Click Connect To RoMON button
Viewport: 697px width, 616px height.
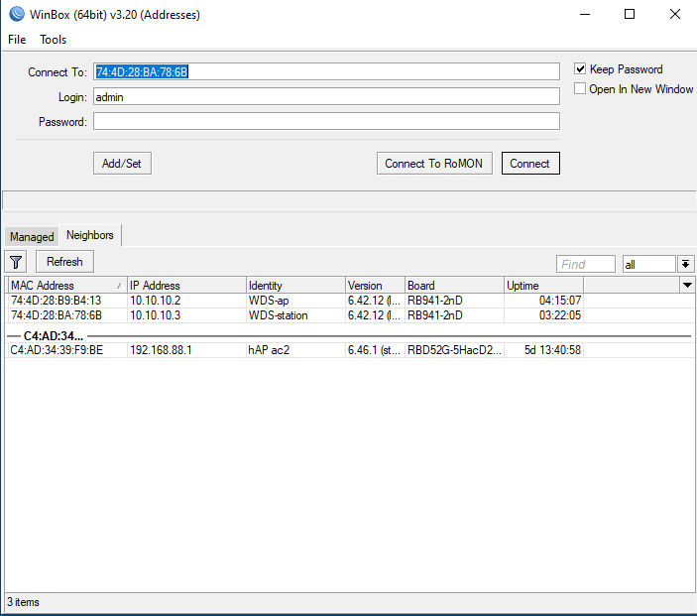point(434,164)
